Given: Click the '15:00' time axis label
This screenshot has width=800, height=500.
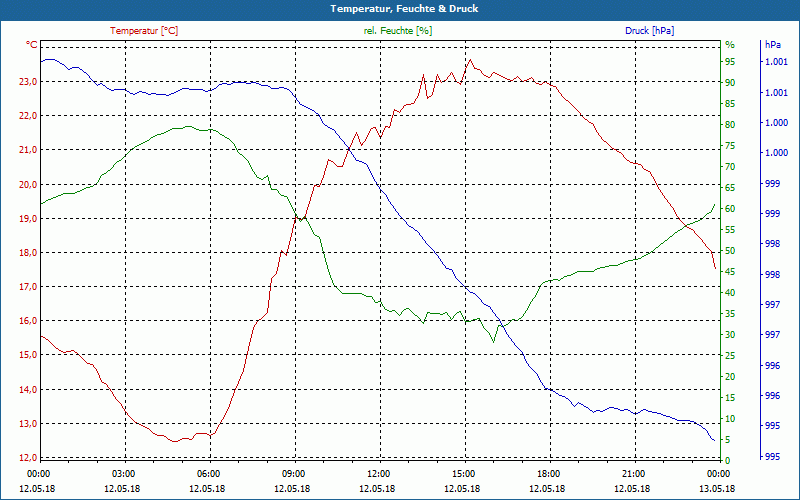Looking at the screenshot, I should [x=462, y=473].
